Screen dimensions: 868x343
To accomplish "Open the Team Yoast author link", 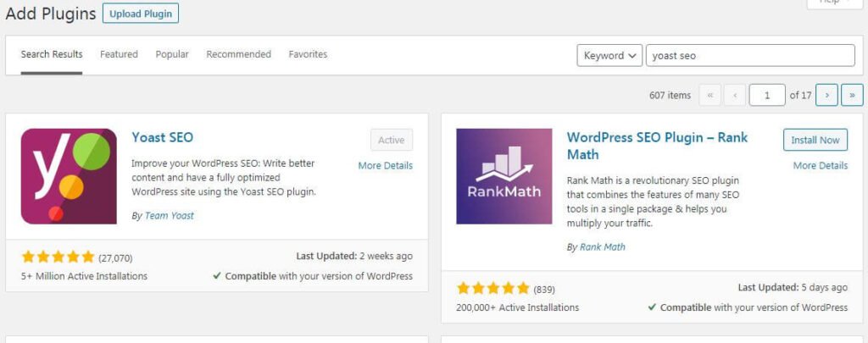I will [170, 216].
